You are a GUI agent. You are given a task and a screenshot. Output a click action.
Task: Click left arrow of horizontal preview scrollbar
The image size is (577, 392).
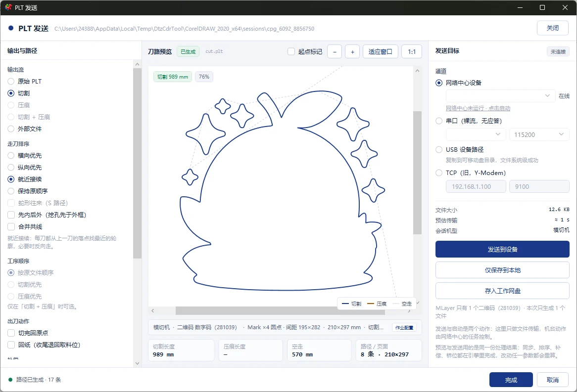153,311
